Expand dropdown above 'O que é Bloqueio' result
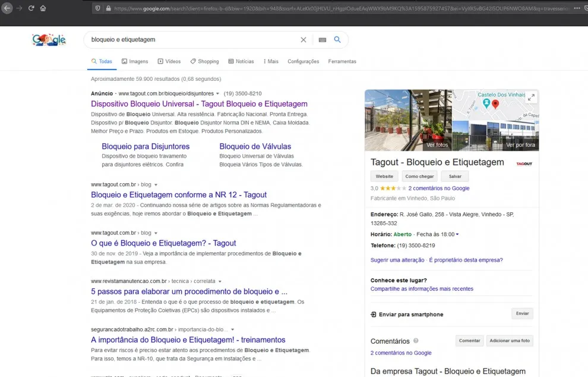588x377 pixels. pyautogui.click(x=156, y=233)
